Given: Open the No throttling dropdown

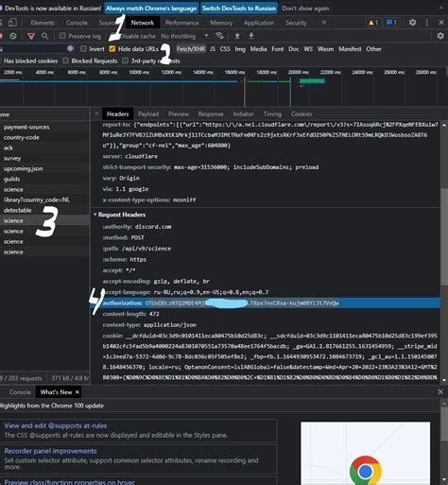Looking at the screenshot, I should [184, 36].
